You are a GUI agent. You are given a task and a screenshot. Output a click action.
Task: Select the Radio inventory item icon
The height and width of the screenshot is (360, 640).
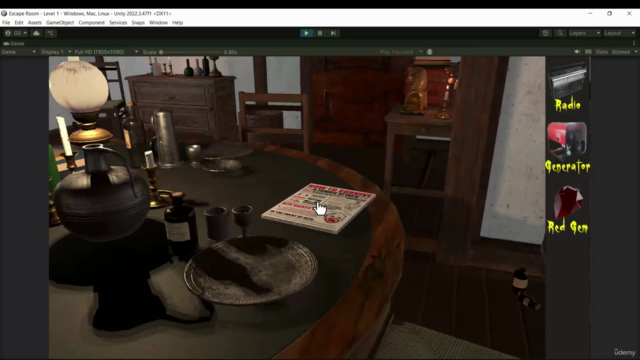(568, 80)
